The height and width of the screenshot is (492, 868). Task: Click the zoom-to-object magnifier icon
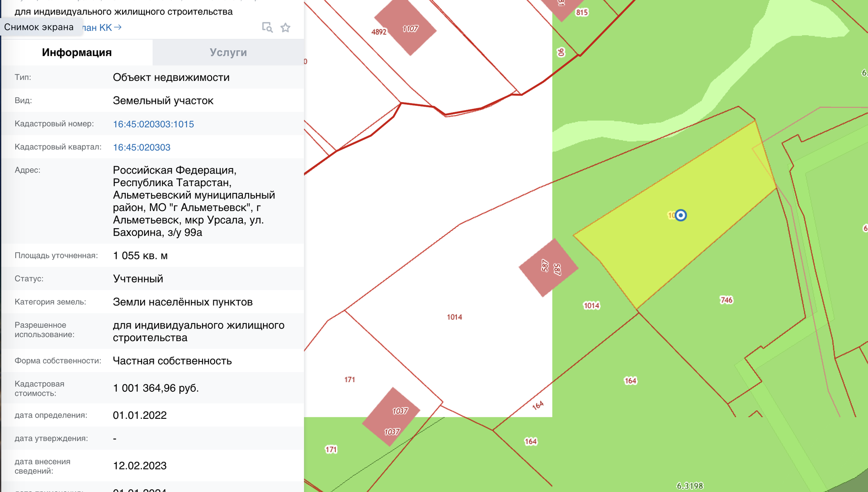[267, 28]
